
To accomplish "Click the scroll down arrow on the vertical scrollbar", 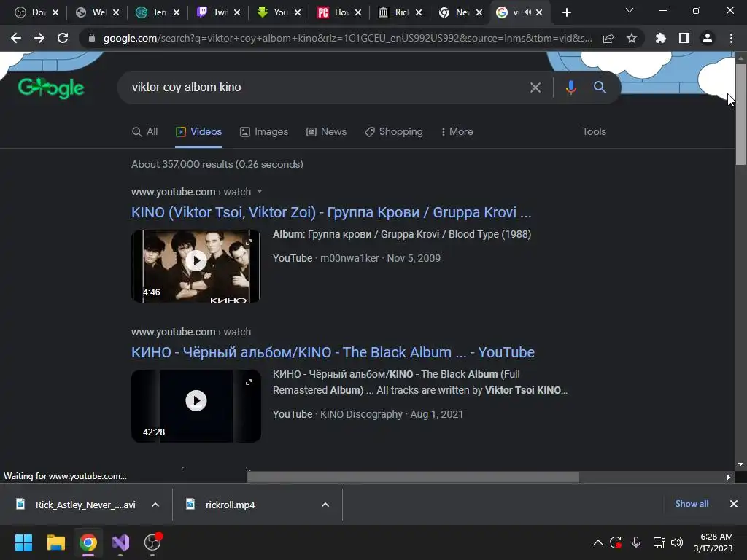I will pyautogui.click(x=740, y=464).
